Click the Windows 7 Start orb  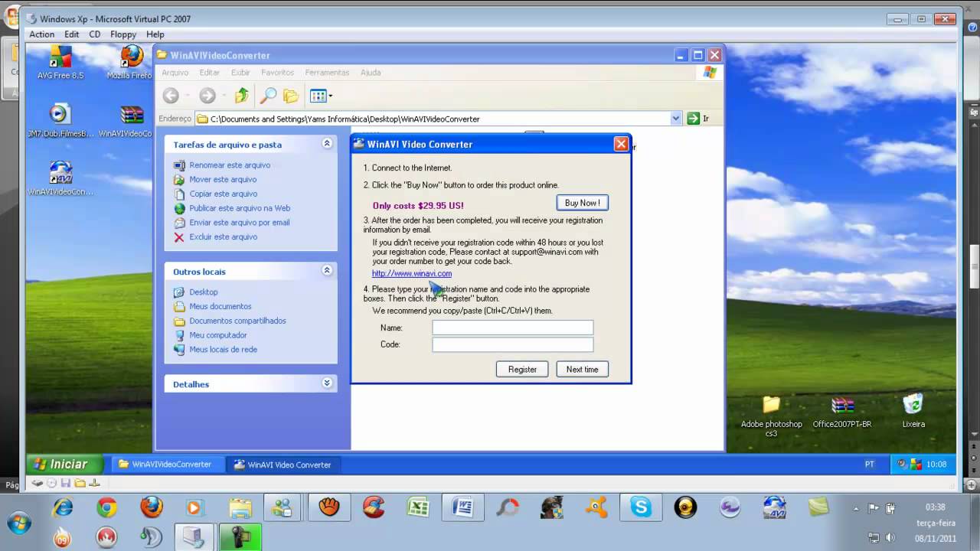click(x=18, y=523)
